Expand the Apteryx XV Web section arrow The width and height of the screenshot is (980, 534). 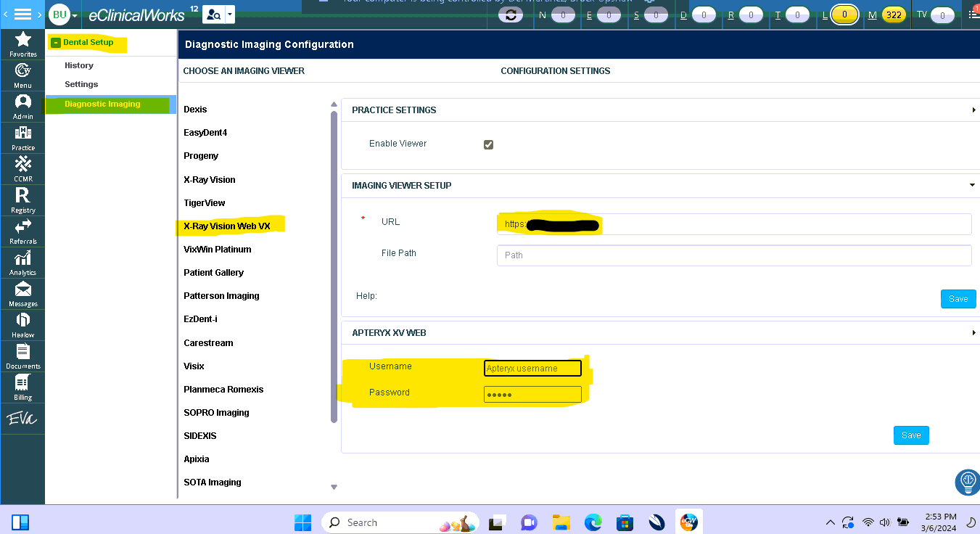coord(973,333)
